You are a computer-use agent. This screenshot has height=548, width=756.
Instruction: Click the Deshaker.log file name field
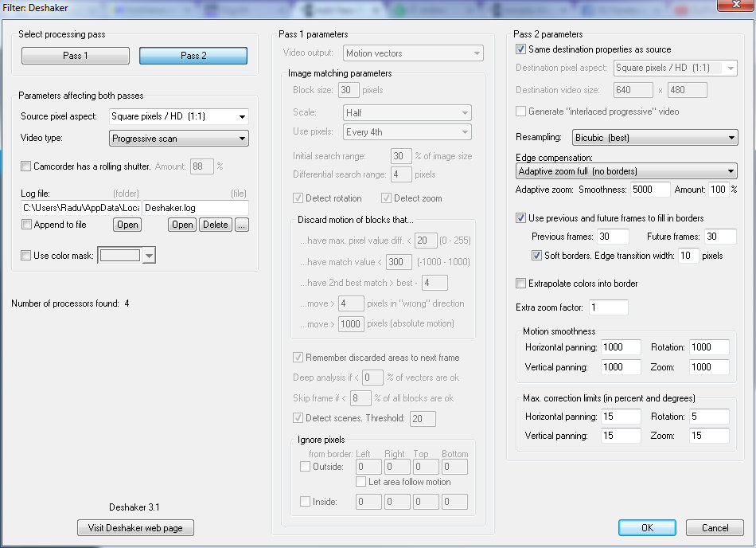click(x=196, y=208)
